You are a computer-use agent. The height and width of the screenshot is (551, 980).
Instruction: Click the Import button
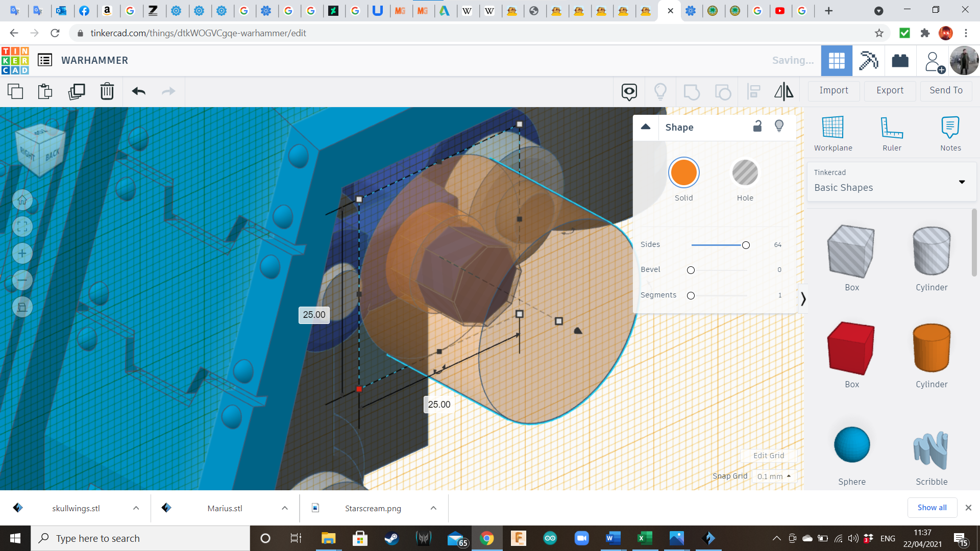[834, 90]
